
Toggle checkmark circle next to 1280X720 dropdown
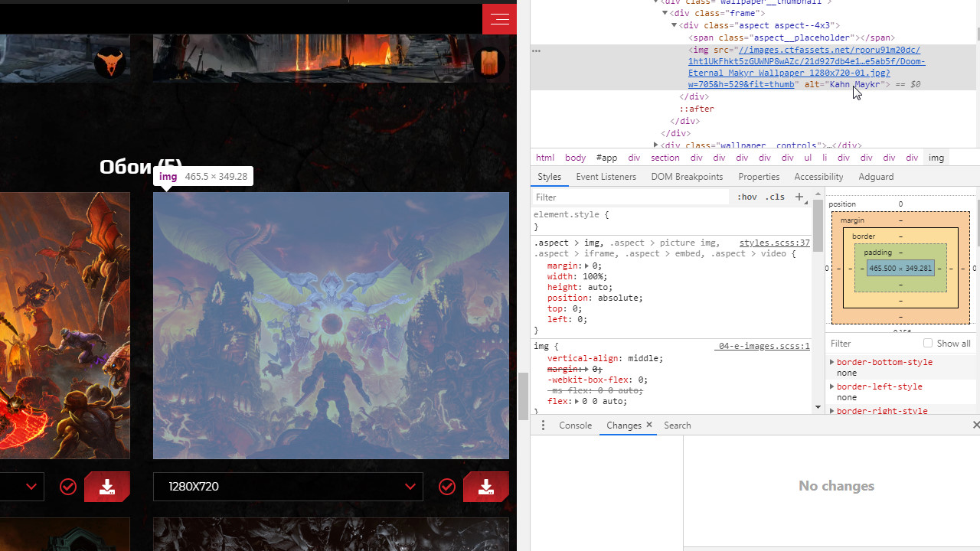click(447, 487)
